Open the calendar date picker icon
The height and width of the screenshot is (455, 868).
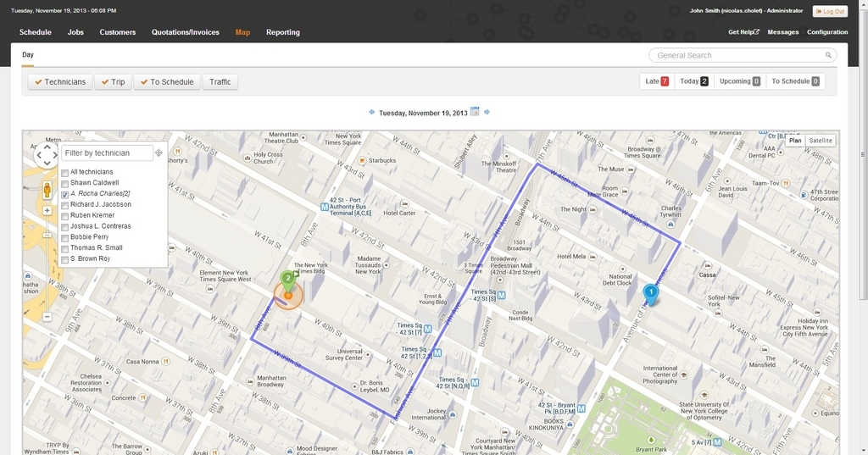point(475,112)
